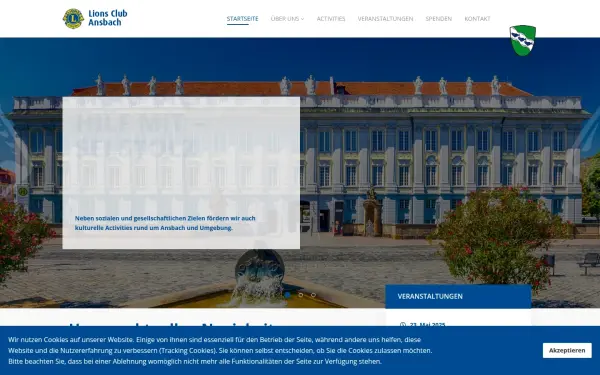The image size is (600, 375).
Task: Open the Veranstaltungen menu item
Action: [x=385, y=18]
